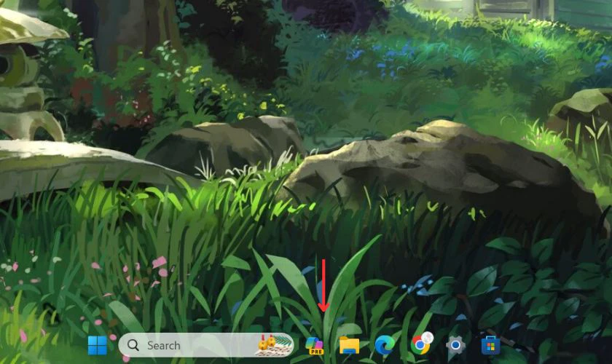The height and width of the screenshot is (364, 612).
Task: Click the magnifier icon in the search bar
Action: pos(133,345)
